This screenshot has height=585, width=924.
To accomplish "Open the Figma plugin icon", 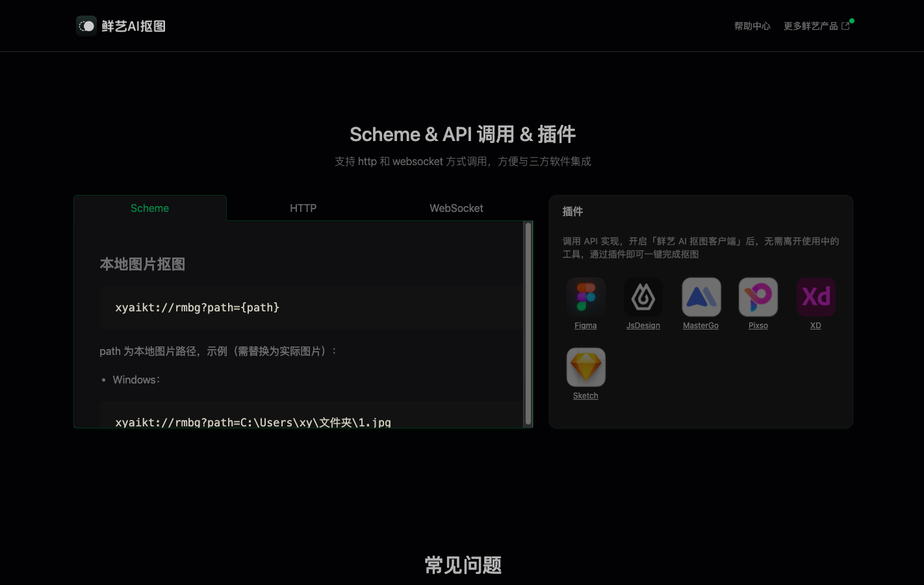I will [585, 297].
